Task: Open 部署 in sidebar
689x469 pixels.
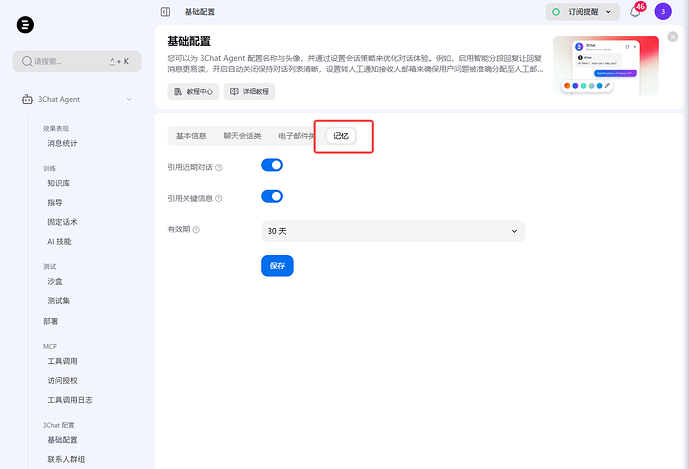Action: click(51, 321)
